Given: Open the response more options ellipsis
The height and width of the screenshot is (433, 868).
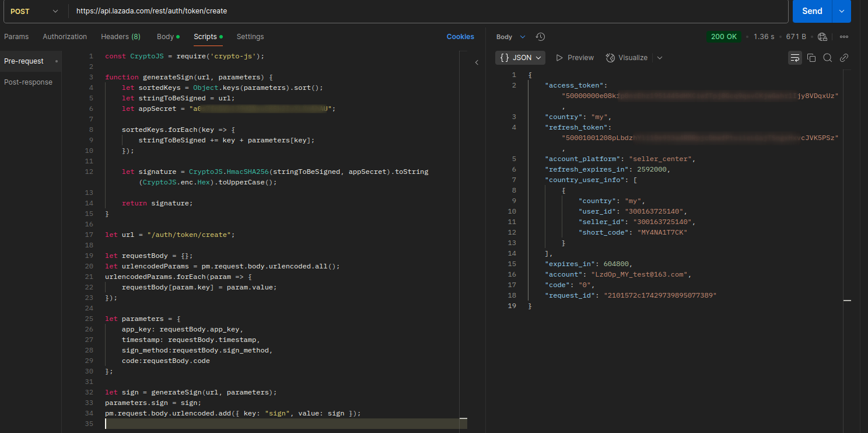Looking at the screenshot, I should point(843,37).
